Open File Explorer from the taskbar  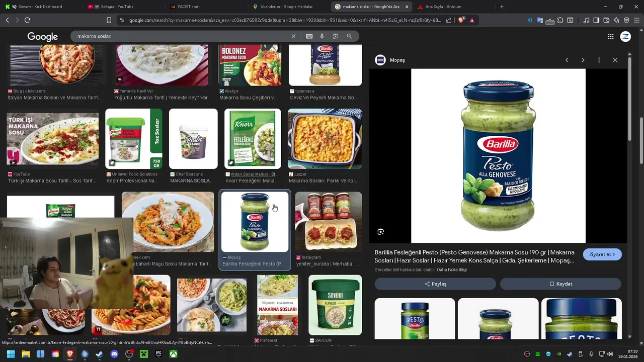tap(26, 354)
